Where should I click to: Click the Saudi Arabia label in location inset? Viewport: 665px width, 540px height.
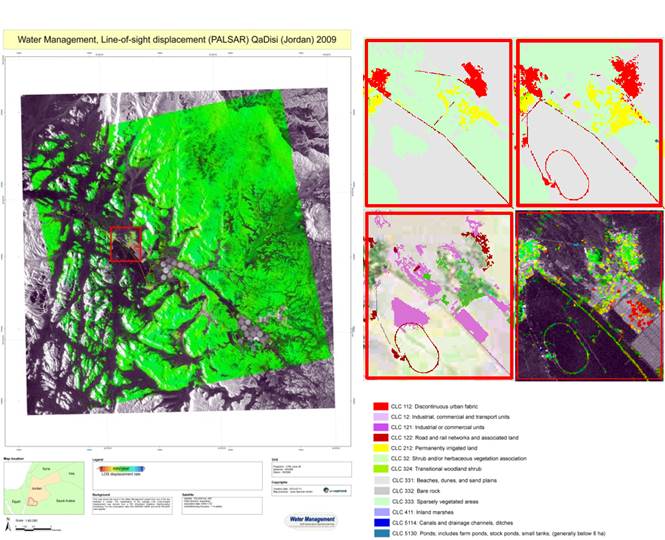pos(66,501)
